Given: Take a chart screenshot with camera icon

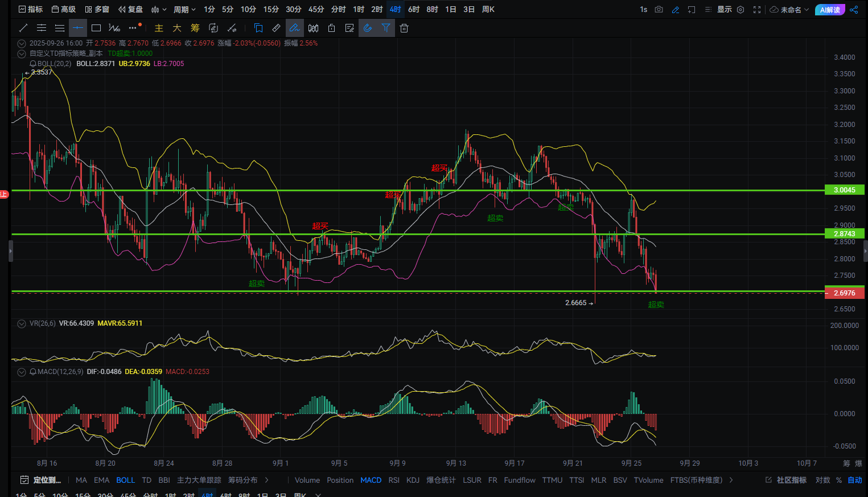Looking at the screenshot, I should tap(659, 10).
